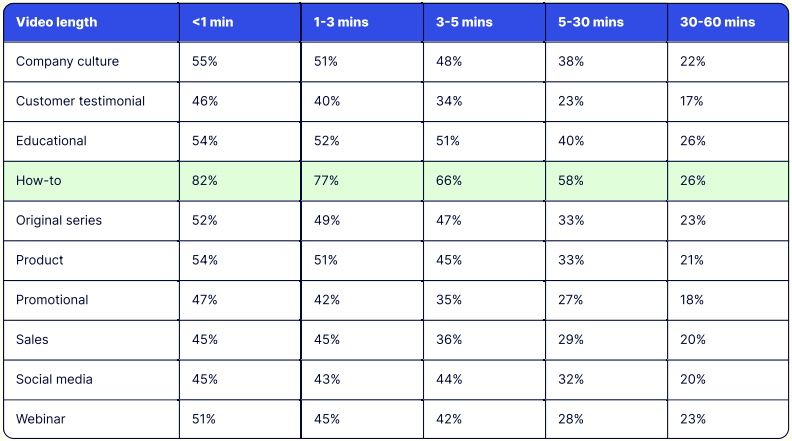Select the Sales row label
The height and width of the screenshot is (441, 792).
33,340
